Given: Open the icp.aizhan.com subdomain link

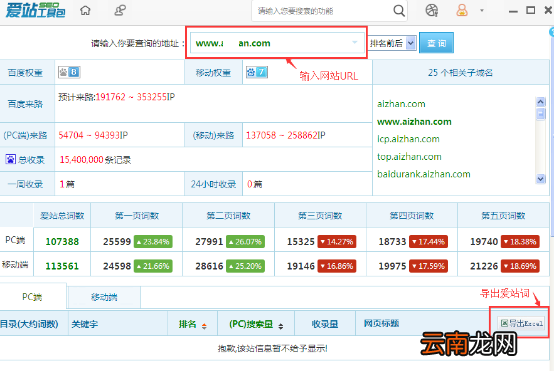Looking at the screenshot, I should coord(408,139).
